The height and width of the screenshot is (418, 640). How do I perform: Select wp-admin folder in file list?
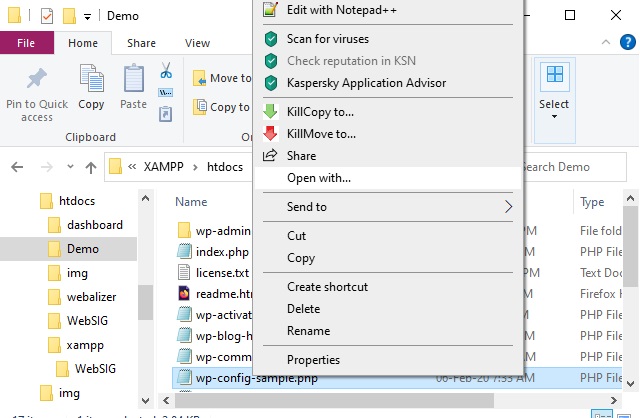point(214,231)
